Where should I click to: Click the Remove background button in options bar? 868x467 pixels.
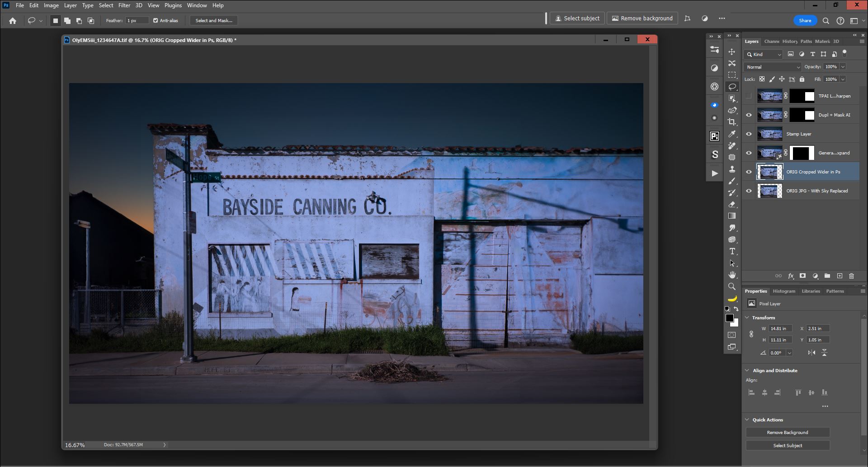(x=642, y=19)
